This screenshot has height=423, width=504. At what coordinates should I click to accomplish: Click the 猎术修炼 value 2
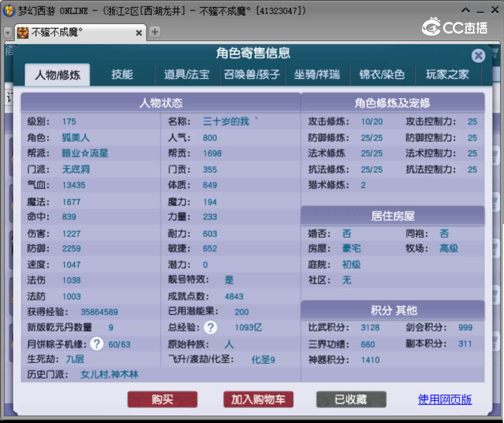[x=363, y=185]
